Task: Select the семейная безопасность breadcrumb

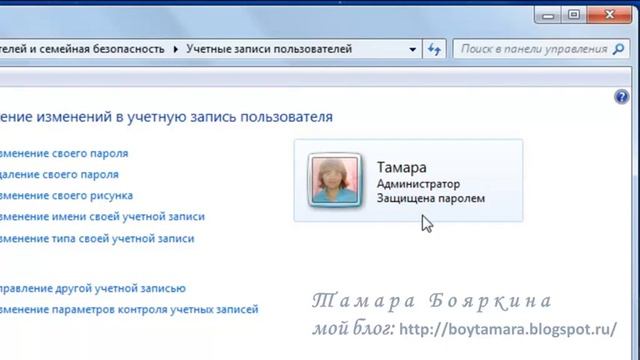Action: tap(82, 49)
